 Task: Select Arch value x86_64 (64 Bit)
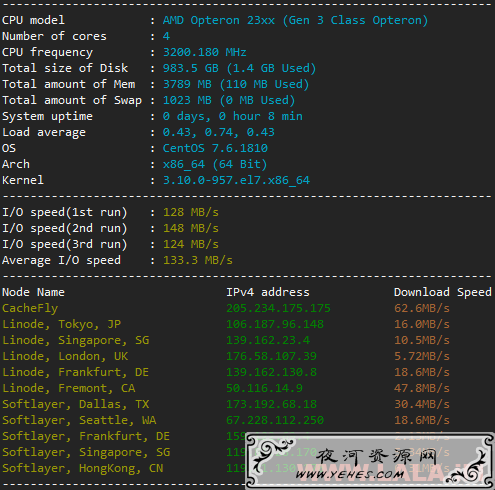pyautogui.click(x=215, y=164)
